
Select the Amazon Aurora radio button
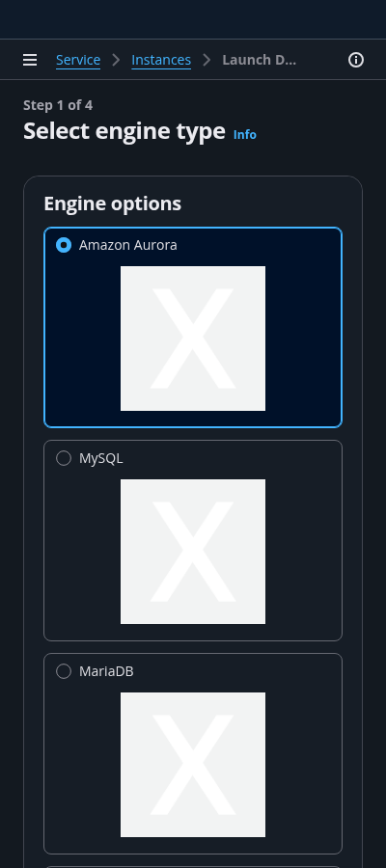(64, 245)
